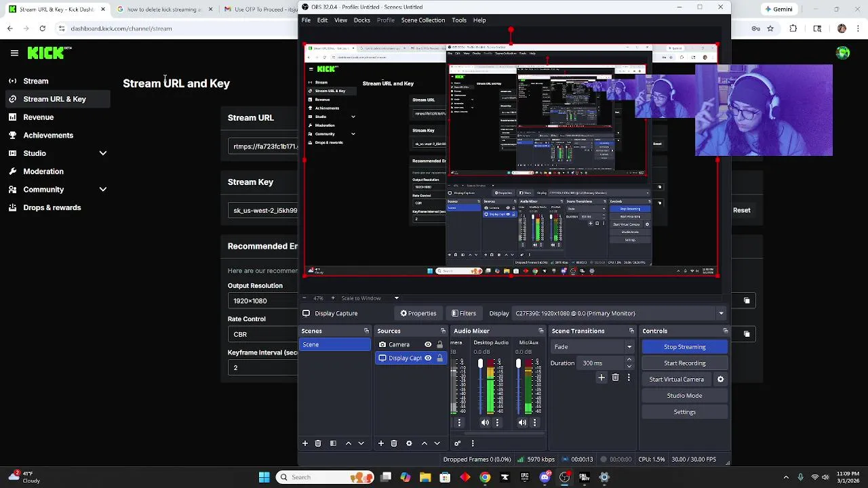Click Start Virtual Camera button
The image size is (868, 488).
pyautogui.click(x=677, y=380)
